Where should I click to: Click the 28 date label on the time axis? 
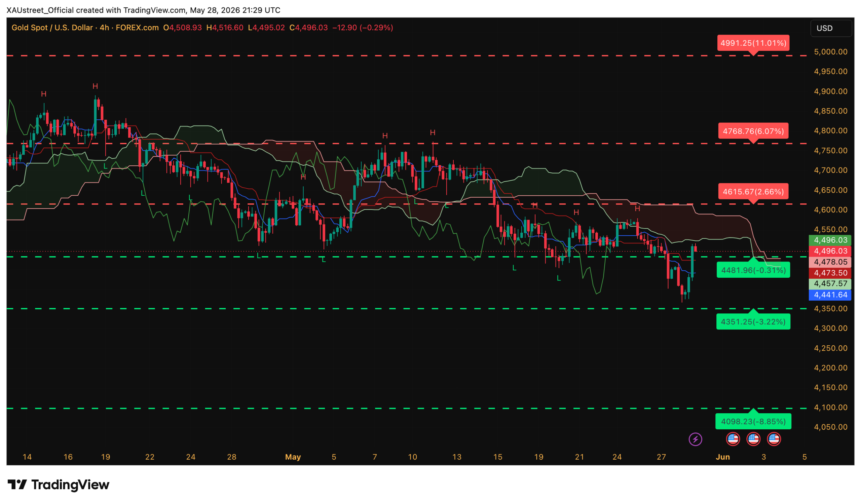232,457
